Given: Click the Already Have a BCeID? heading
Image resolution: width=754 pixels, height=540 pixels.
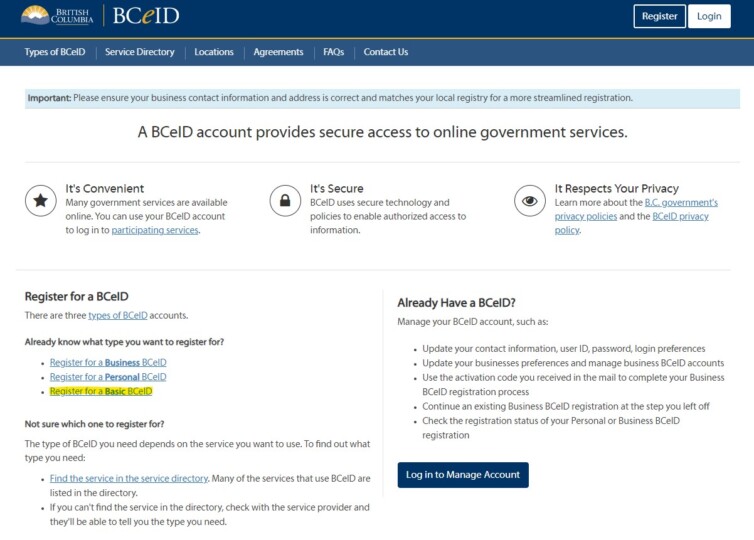Looking at the screenshot, I should coord(456,303).
